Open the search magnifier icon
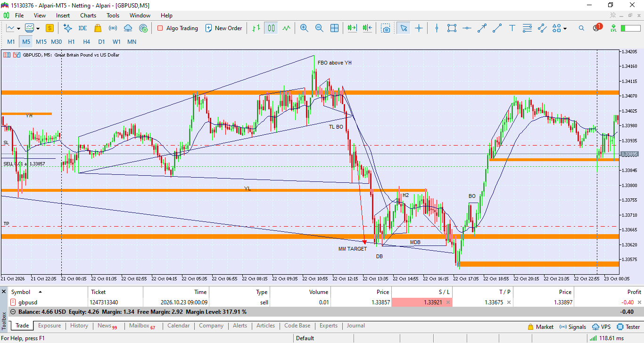The height and width of the screenshot is (343, 644). (x=581, y=28)
